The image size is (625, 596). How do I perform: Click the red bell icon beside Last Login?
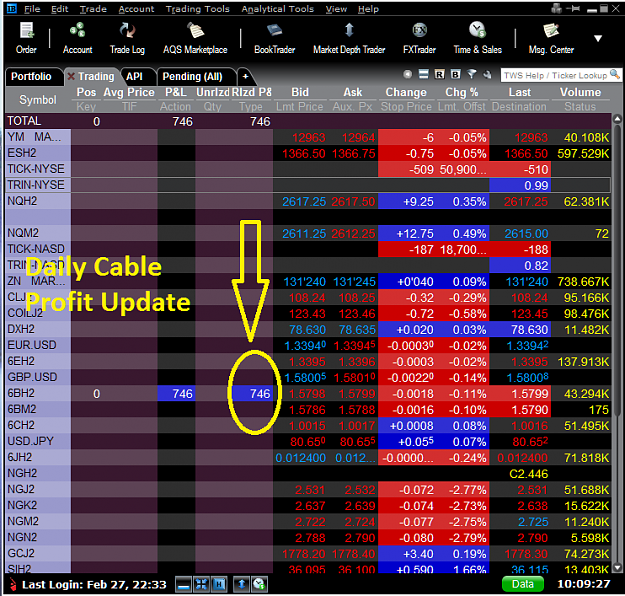[13, 584]
